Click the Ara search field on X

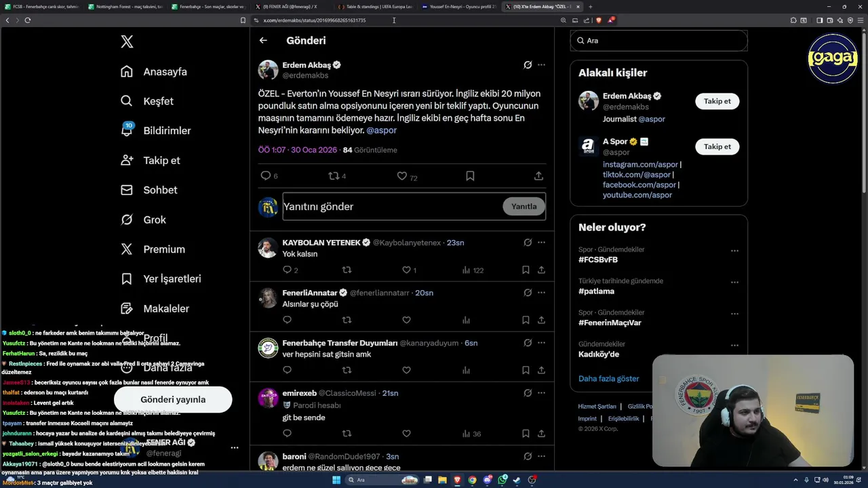[x=659, y=41]
